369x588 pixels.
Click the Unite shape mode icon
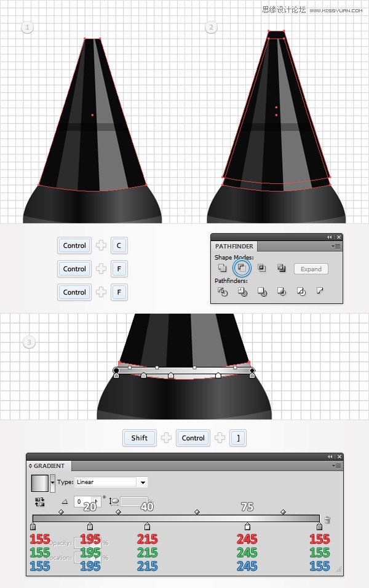[223, 268]
